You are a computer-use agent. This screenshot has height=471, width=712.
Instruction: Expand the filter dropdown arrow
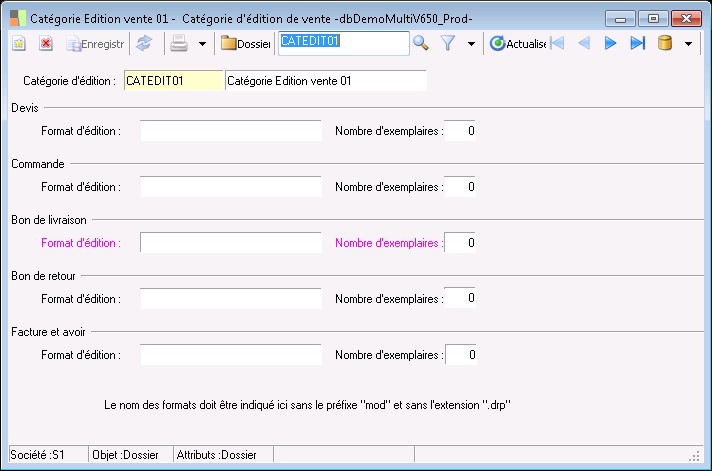471,44
